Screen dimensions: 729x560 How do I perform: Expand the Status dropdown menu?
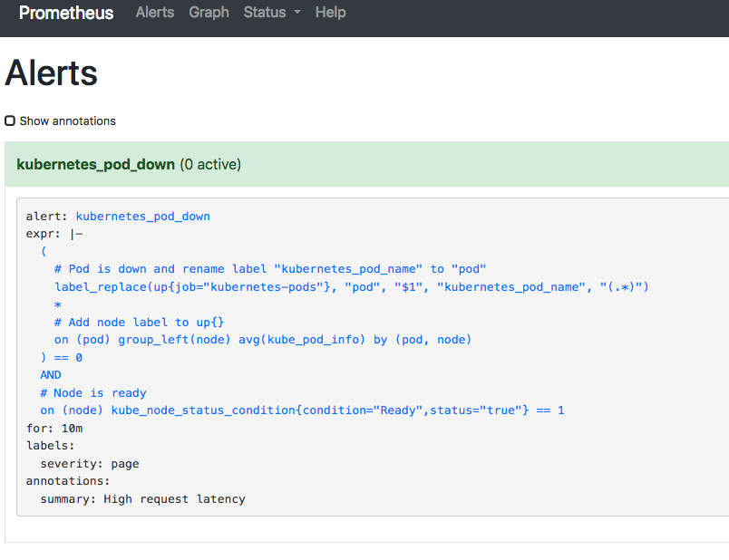pos(272,12)
